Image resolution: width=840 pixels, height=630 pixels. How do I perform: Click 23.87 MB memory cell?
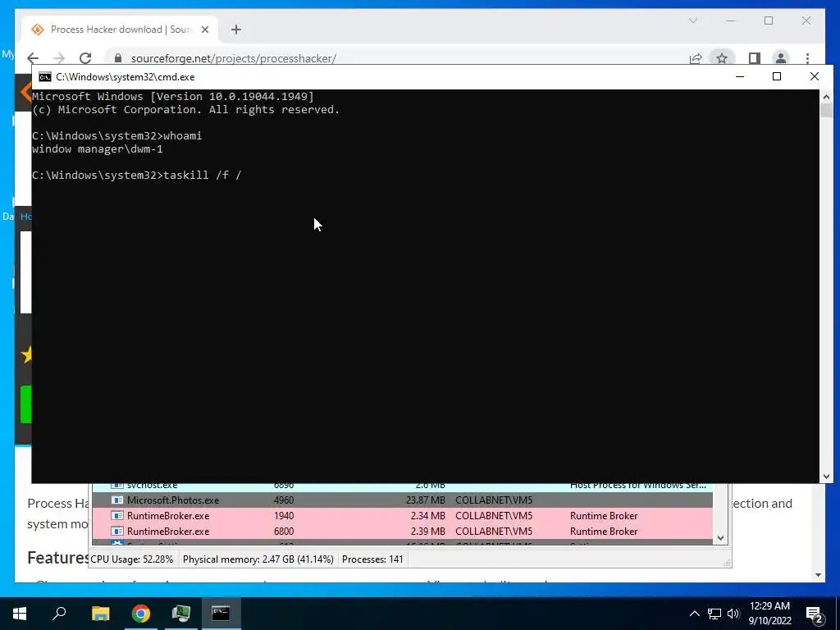[x=426, y=500]
